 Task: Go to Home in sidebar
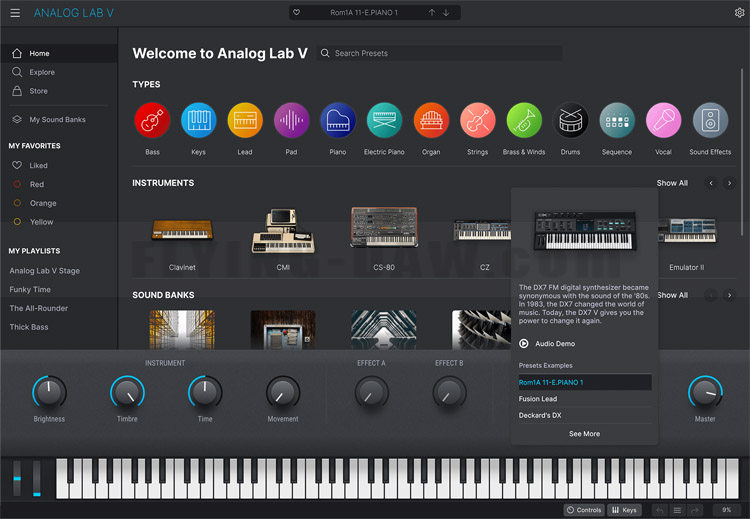59,53
